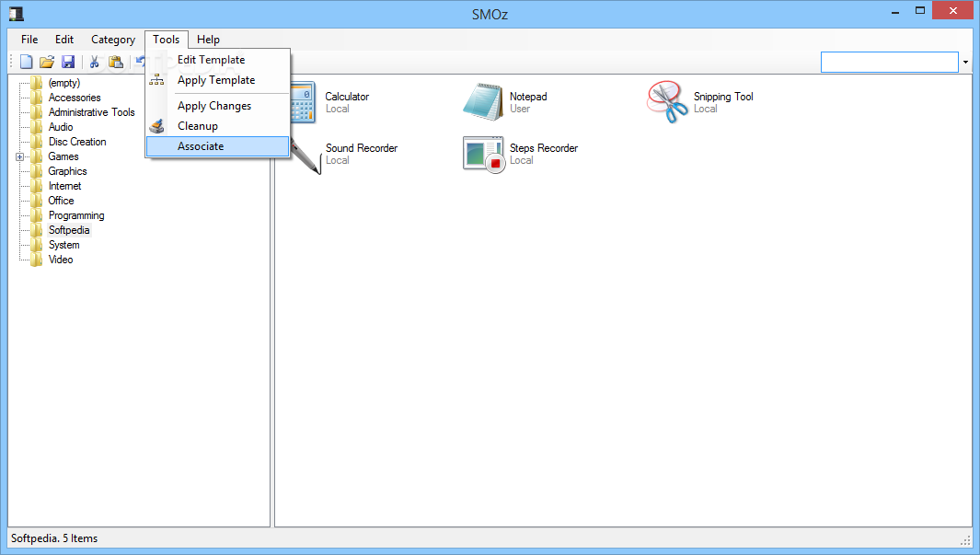The image size is (980, 555).
Task: Click the New document toolbar icon
Action: (x=27, y=62)
